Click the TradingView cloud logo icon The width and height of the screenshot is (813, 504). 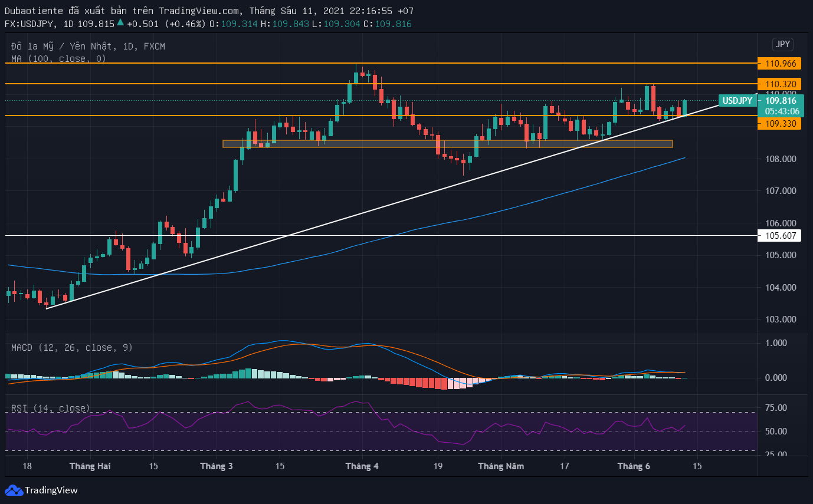click(13, 490)
